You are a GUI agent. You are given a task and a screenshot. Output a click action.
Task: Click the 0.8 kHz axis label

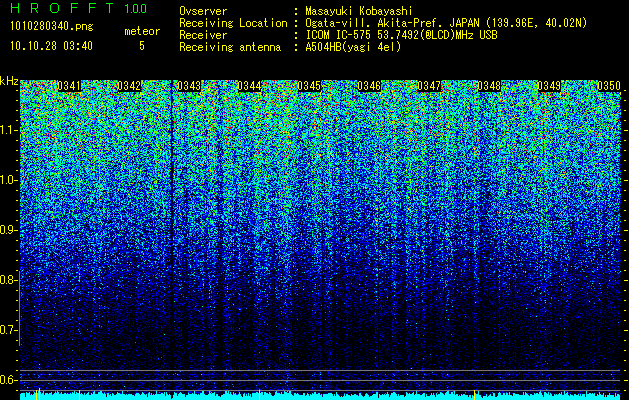click(x=8, y=280)
